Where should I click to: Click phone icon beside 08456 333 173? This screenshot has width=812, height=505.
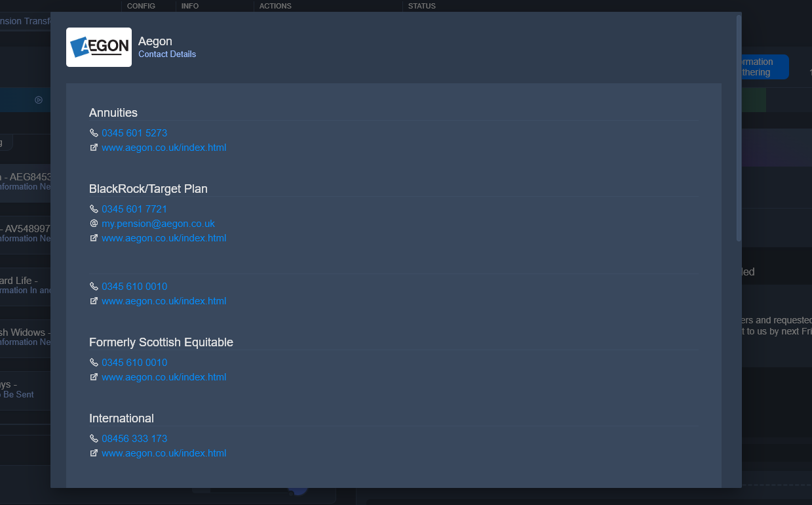point(94,439)
